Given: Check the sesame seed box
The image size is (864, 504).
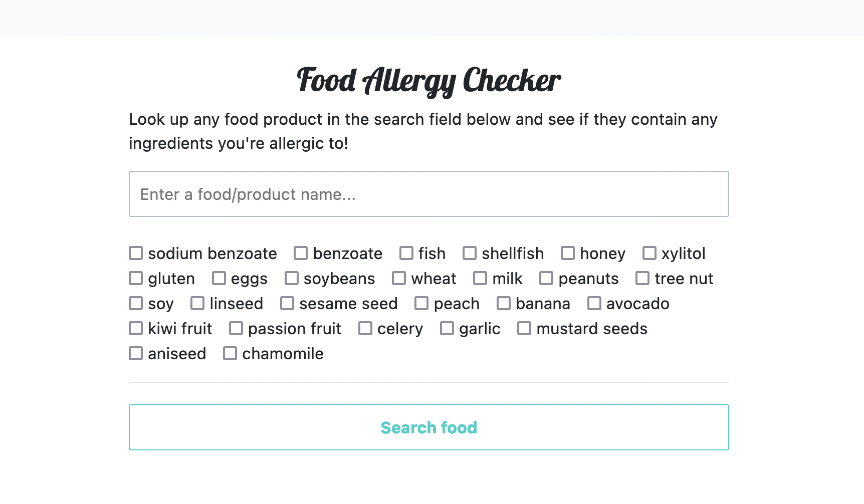Looking at the screenshot, I should tap(287, 303).
